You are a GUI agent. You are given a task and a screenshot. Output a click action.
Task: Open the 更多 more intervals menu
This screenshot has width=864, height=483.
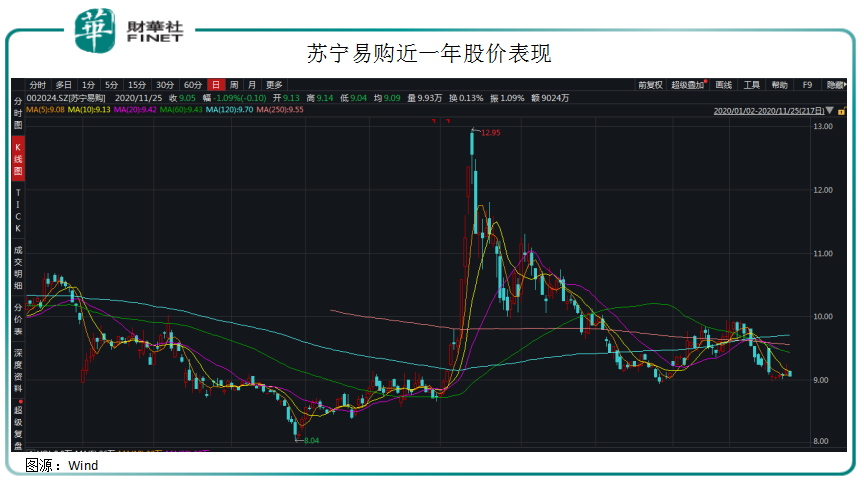(274, 85)
